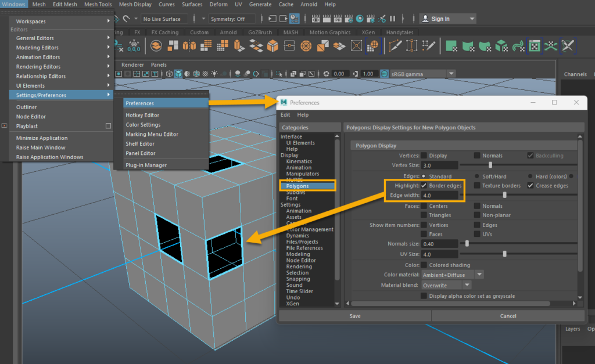Image resolution: width=595 pixels, height=364 pixels.
Task: Open the Color material Ambient+Diffuse dropdown
Action: [x=452, y=275]
